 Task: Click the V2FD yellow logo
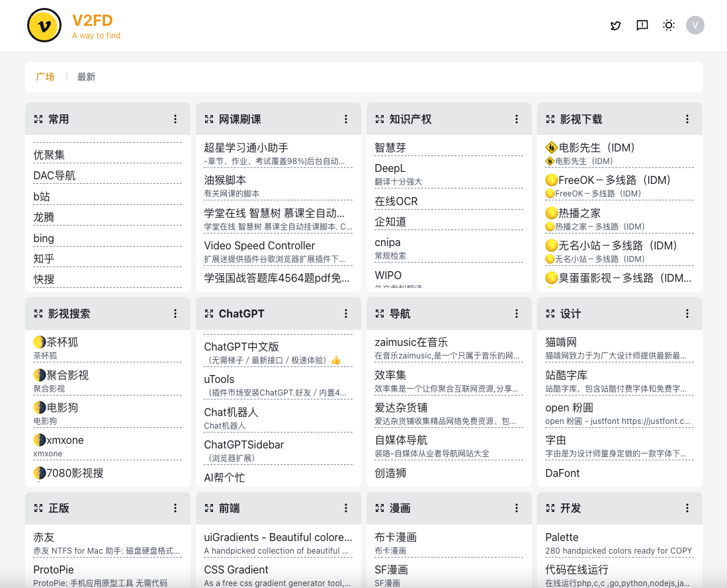coord(44,26)
